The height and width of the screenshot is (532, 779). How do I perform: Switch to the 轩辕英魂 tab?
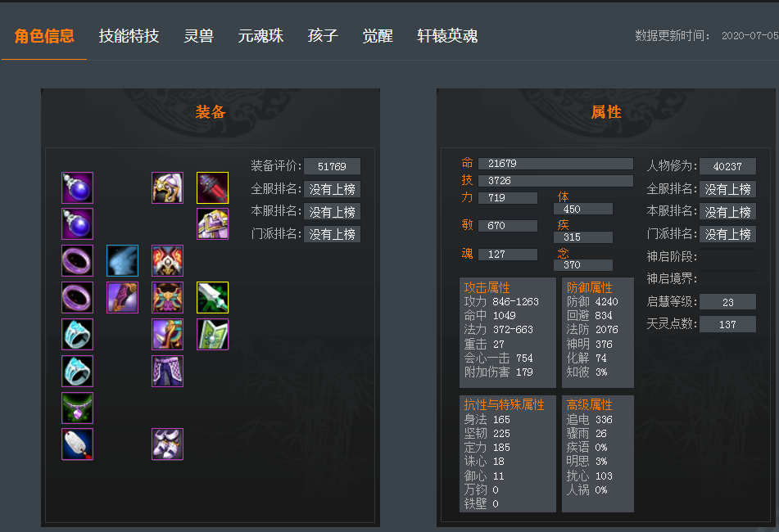[x=447, y=36]
